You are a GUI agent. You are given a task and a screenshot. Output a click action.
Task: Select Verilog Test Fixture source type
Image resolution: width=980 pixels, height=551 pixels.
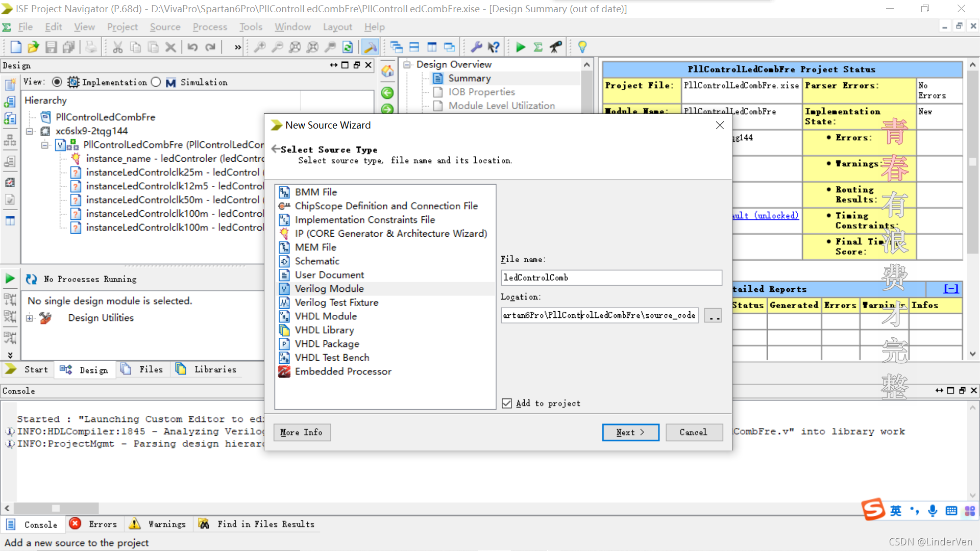[x=336, y=303]
